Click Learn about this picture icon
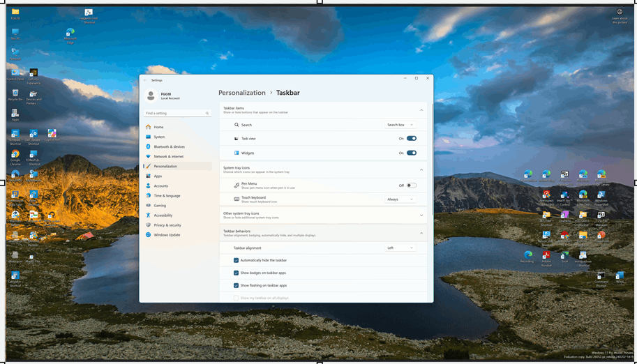This screenshot has height=364, width=637. [620, 15]
